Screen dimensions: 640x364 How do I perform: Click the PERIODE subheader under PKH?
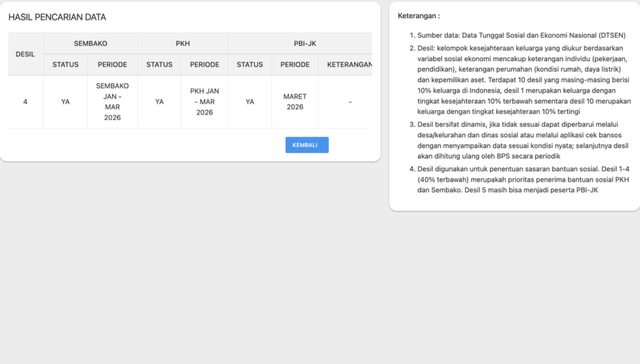204,65
